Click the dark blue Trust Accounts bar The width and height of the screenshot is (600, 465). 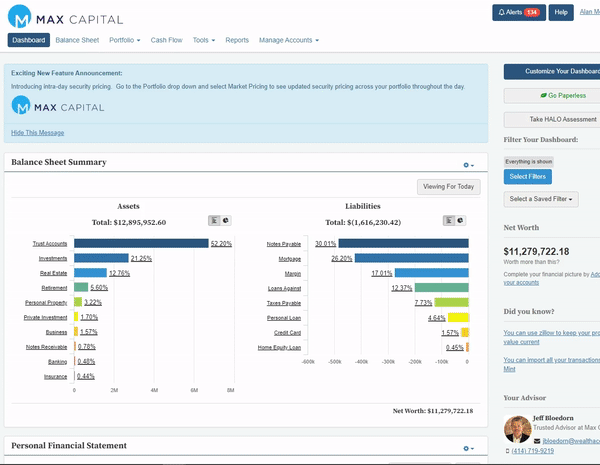pyautogui.click(x=141, y=243)
